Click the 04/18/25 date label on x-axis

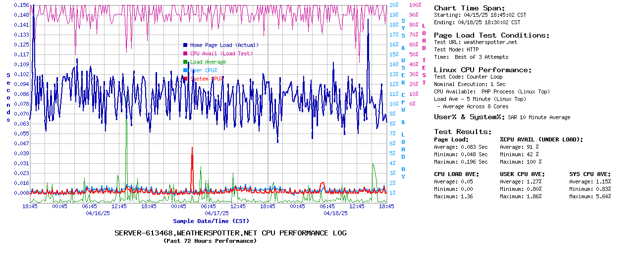click(x=335, y=213)
